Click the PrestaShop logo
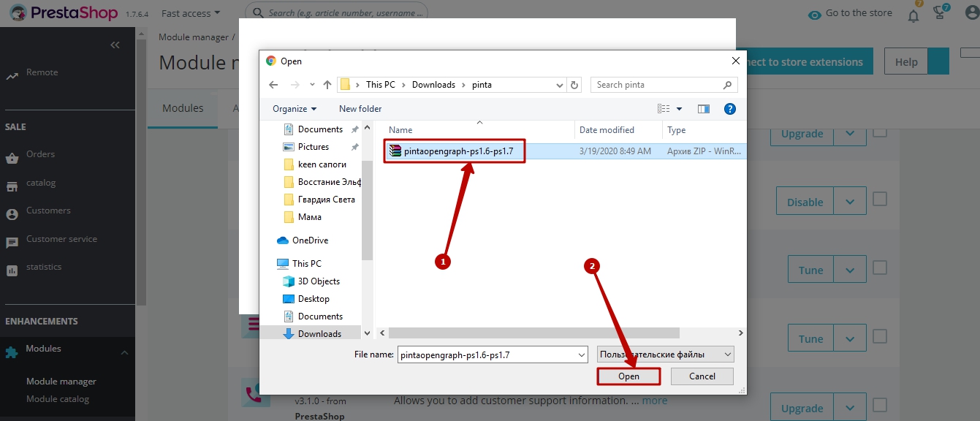The width and height of the screenshot is (980, 421). (x=64, y=12)
